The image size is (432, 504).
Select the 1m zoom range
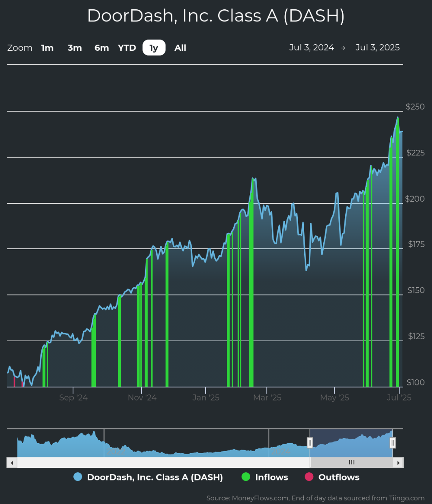[47, 48]
